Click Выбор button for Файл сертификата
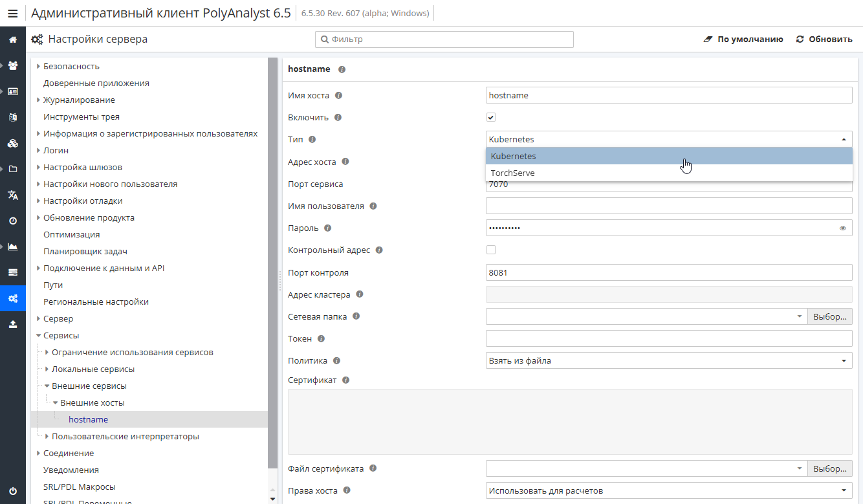The image size is (863, 504). click(x=829, y=469)
